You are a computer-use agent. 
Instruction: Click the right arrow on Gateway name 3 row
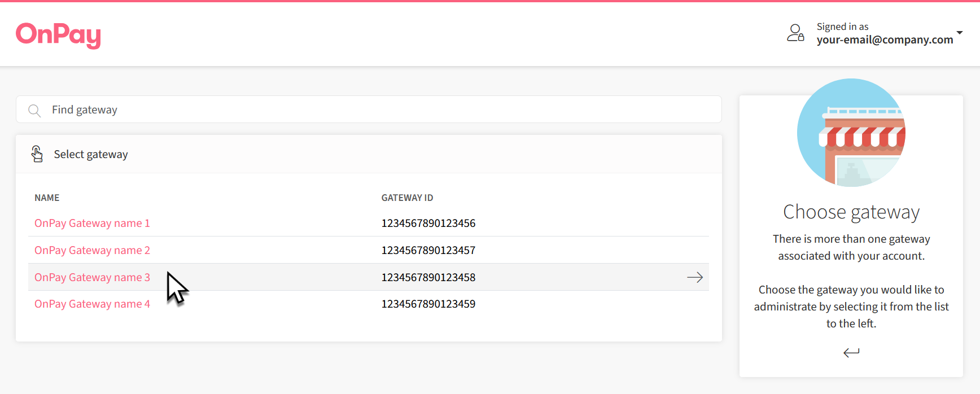(694, 277)
